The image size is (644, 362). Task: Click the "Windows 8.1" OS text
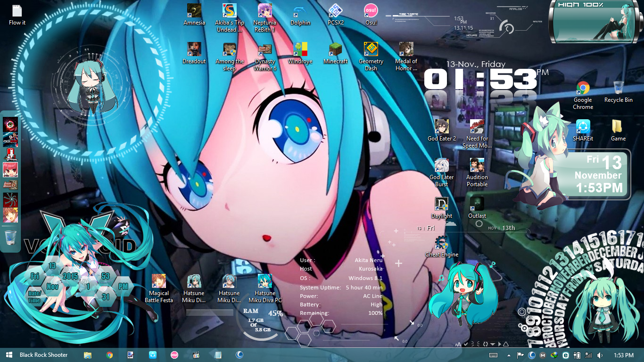365,278
